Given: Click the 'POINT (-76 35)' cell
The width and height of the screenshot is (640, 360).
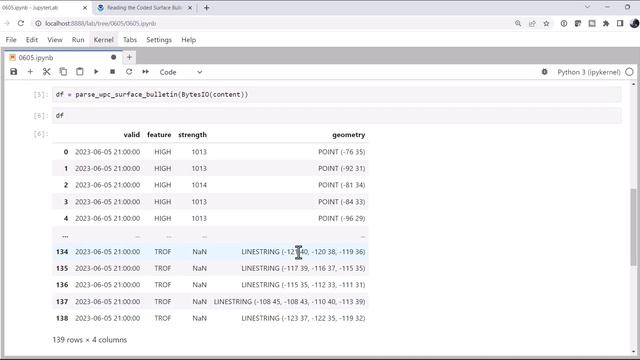Looking at the screenshot, I should click(342, 152).
